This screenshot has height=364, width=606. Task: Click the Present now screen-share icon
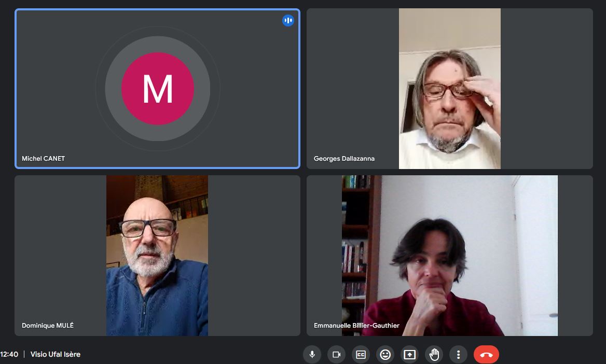pyautogui.click(x=409, y=355)
